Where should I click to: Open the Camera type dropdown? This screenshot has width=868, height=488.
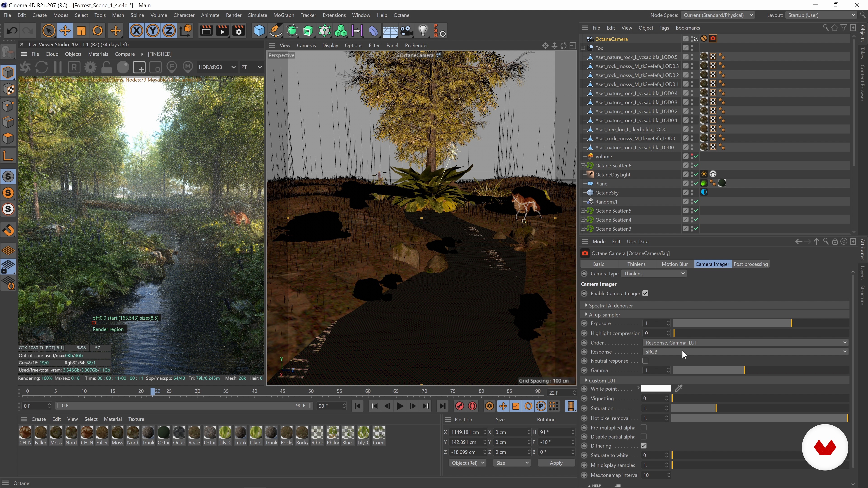[654, 273]
